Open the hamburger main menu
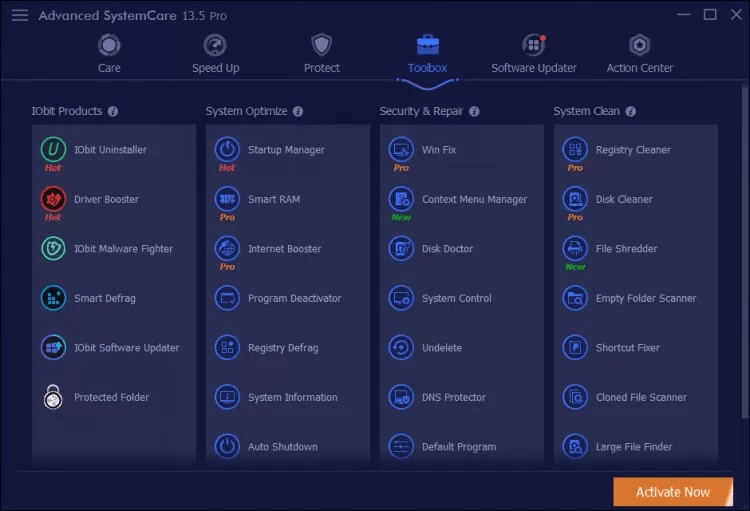This screenshot has height=511, width=750. pos(20,15)
